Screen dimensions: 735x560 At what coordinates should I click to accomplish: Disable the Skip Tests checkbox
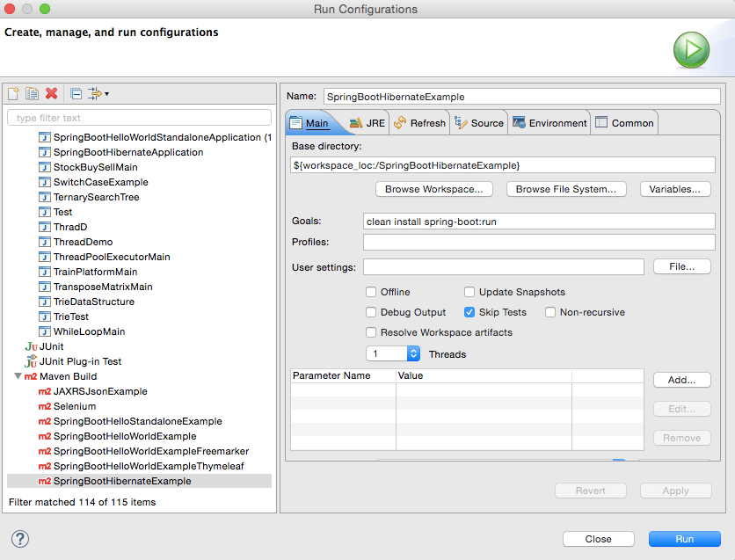(471, 311)
